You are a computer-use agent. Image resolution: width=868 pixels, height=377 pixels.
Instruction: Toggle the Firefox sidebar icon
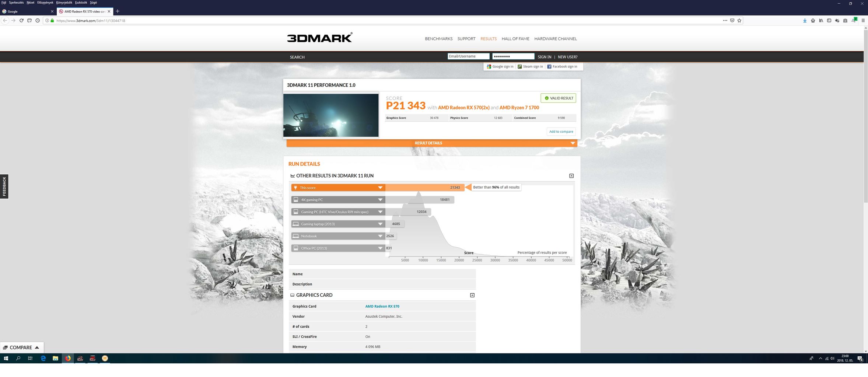tap(829, 21)
